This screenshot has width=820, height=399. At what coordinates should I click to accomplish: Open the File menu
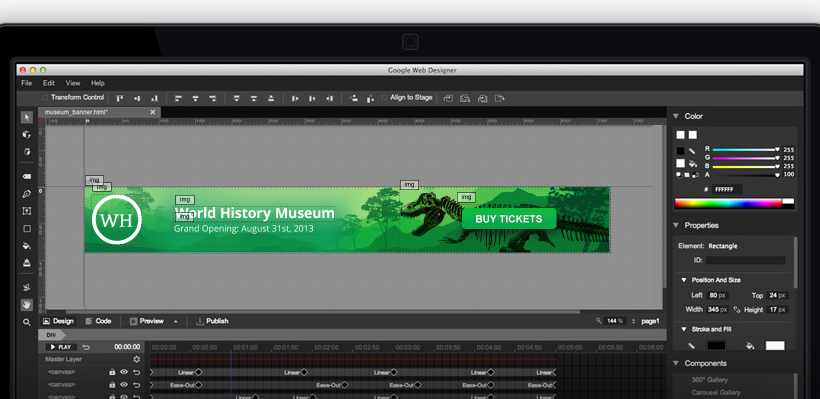click(x=26, y=83)
